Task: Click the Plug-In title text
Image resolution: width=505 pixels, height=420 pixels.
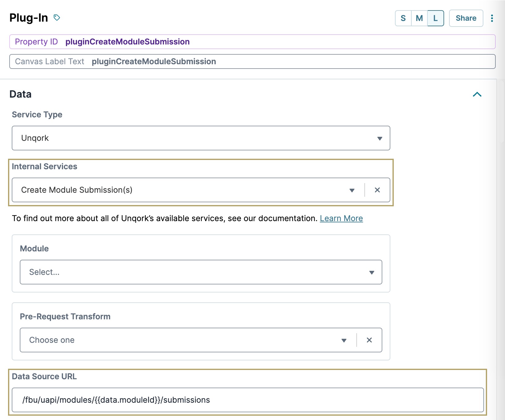Action: pyautogui.click(x=29, y=18)
